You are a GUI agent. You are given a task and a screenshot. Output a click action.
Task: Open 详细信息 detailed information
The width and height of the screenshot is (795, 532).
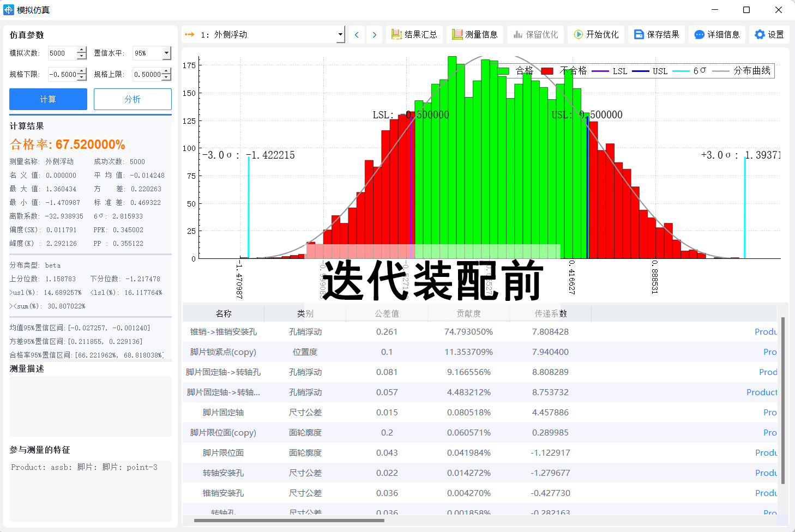[715, 34]
